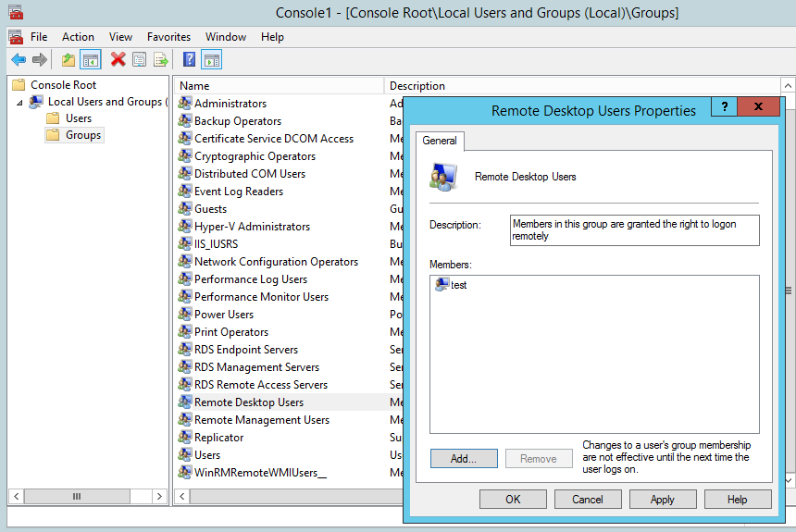Image resolution: width=796 pixels, height=532 pixels.
Task: Click the test member icon in Members list
Action: point(442,284)
